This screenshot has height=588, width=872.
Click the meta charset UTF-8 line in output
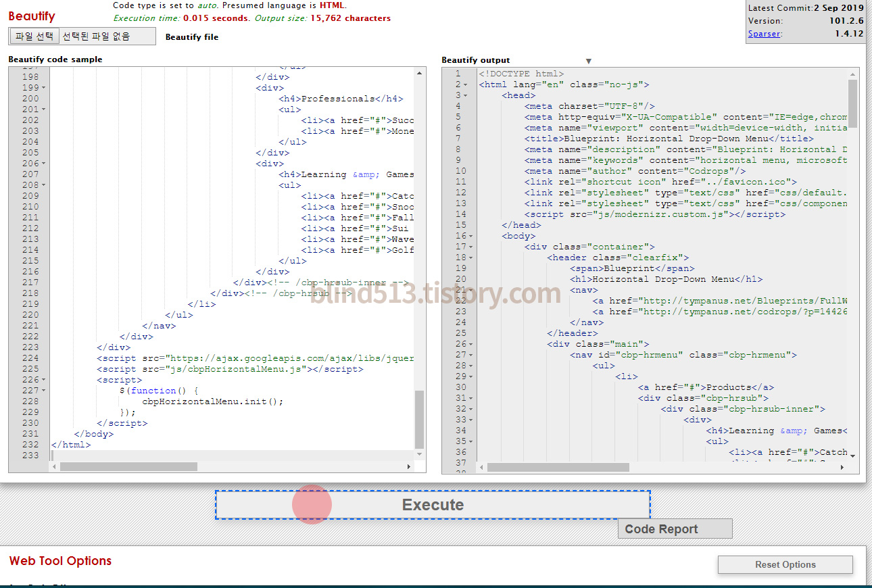coord(589,106)
